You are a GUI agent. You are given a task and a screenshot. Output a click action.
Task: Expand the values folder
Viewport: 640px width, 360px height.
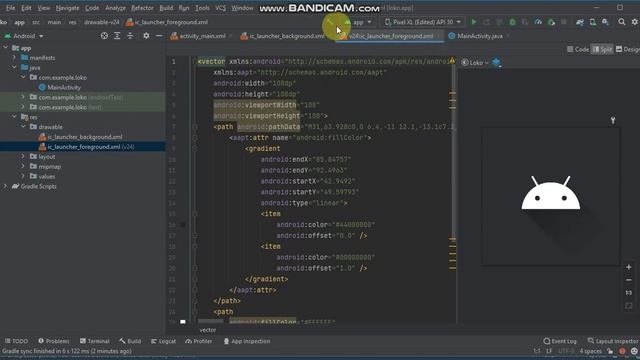pos(23,176)
